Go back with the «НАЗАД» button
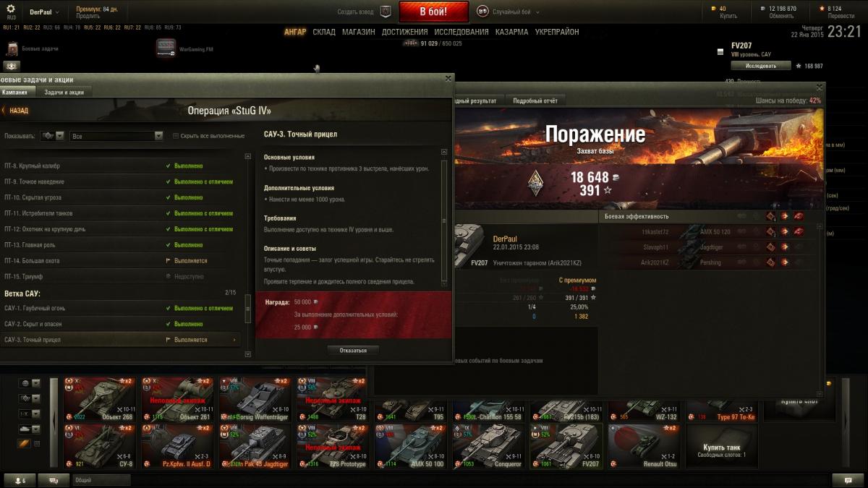 pyautogui.click(x=17, y=111)
